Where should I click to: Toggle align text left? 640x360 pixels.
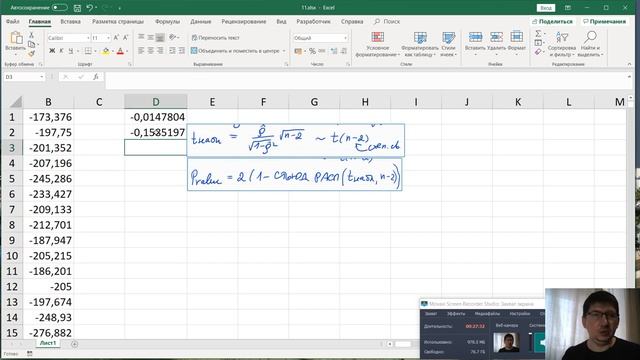(141, 51)
